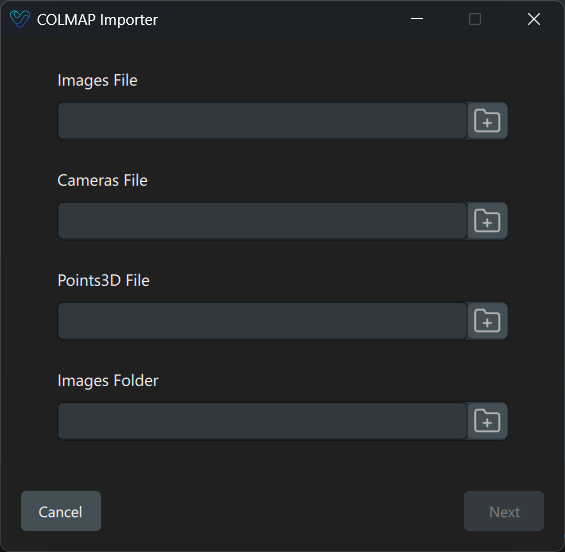Click the Points3D File path field
The width and height of the screenshot is (565, 552).
point(263,321)
